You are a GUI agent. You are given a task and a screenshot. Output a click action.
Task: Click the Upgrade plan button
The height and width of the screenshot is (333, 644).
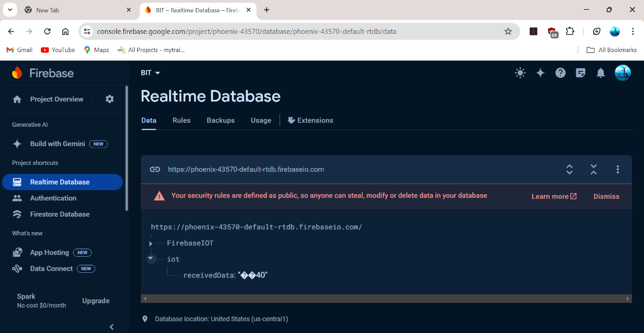96,301
